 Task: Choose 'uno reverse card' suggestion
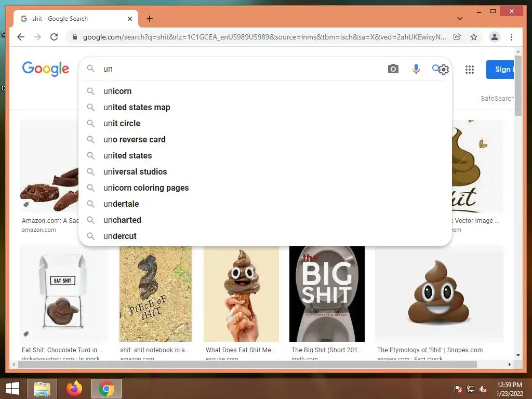coord(265,139)
